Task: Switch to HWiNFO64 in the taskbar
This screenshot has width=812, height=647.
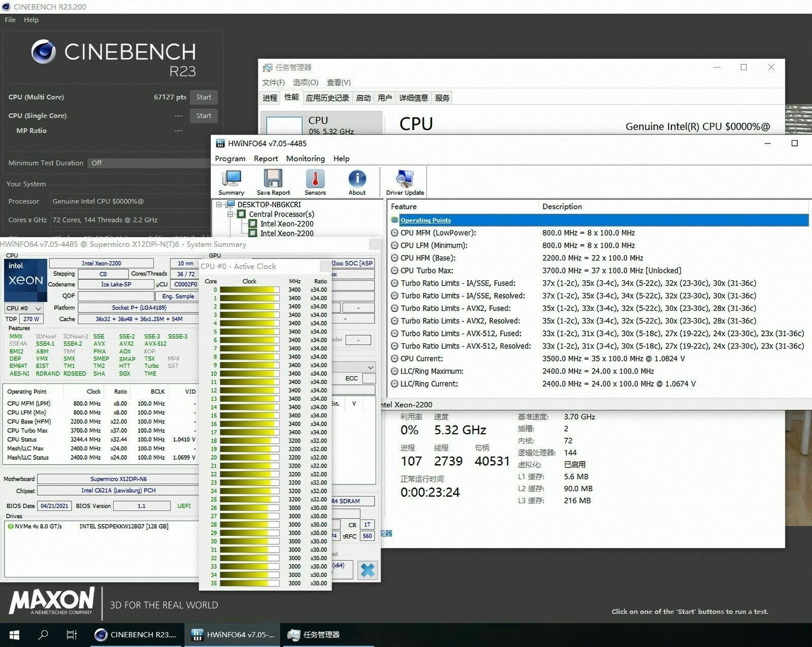Action: click(232, 635)
